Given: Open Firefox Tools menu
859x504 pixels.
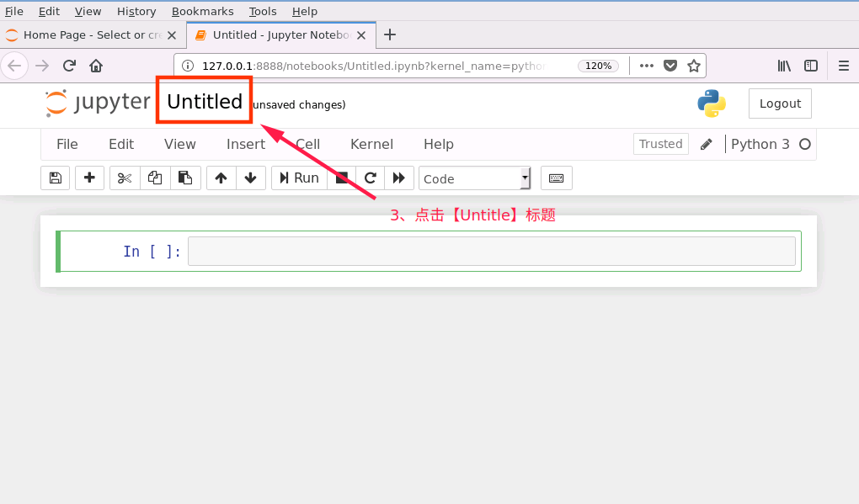Looking at the screenshot, I should (x=263, y=12).
